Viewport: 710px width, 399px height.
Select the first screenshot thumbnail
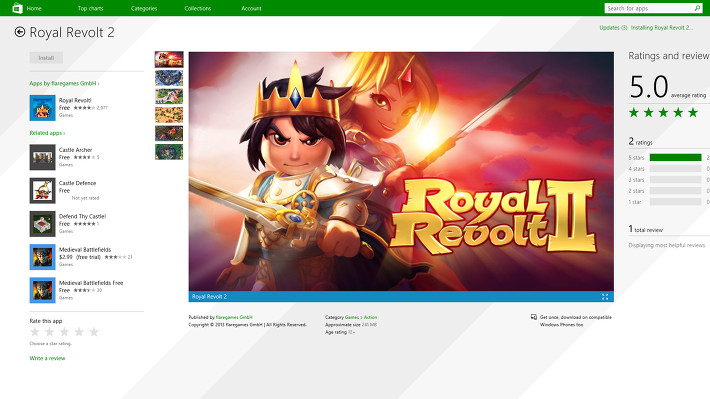pos(169,59)
